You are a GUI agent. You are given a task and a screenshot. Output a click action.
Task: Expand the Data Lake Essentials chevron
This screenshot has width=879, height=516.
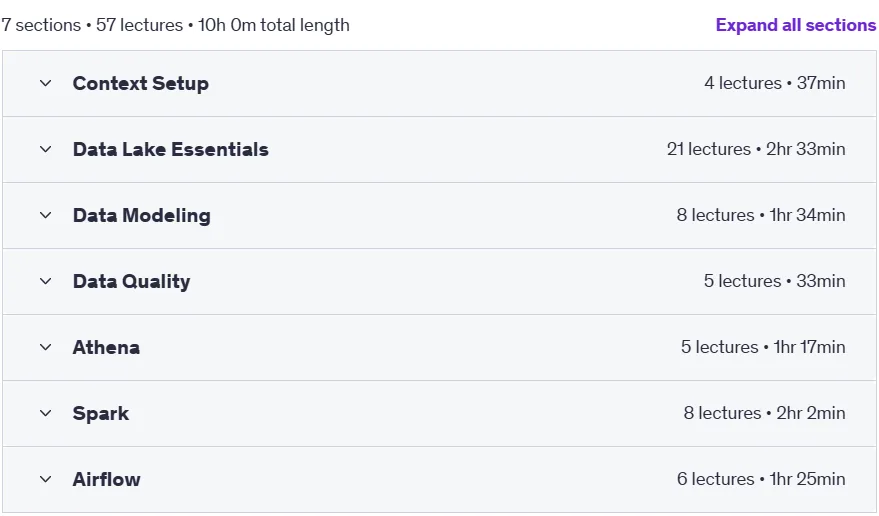(x=45, y=149)
